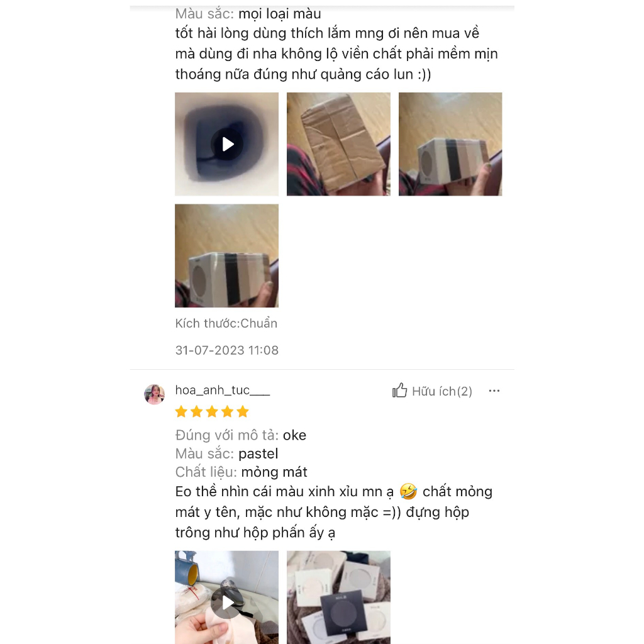
Task: Click the Kích thước:Chuẩn size label
Action: click(226, 323)
